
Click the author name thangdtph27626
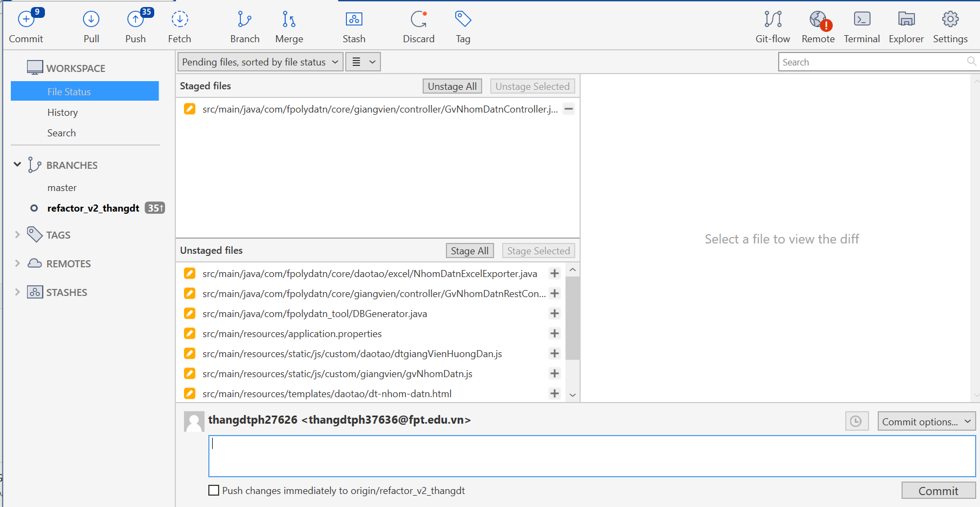[x=253, y=420]
